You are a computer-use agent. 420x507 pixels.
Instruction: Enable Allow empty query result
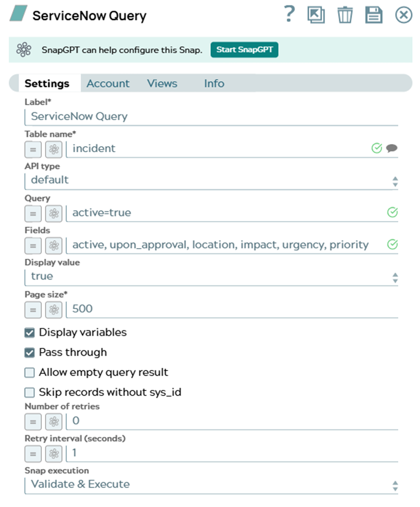29,373
